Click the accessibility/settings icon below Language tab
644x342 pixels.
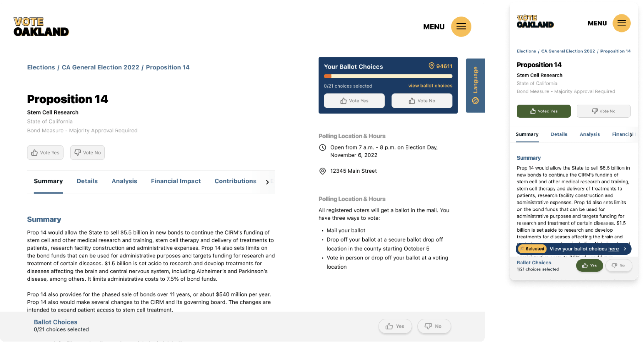(475, 101)
